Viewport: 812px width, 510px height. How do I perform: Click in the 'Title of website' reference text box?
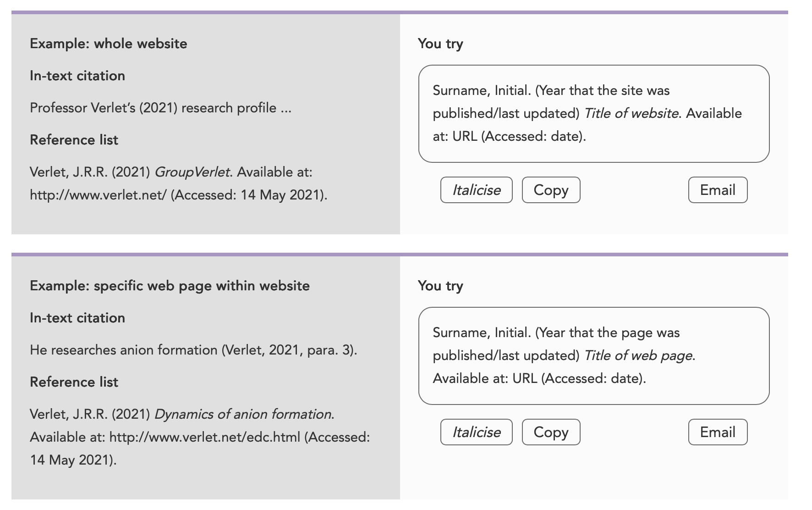pyautogui.click(x=594, y=114)
